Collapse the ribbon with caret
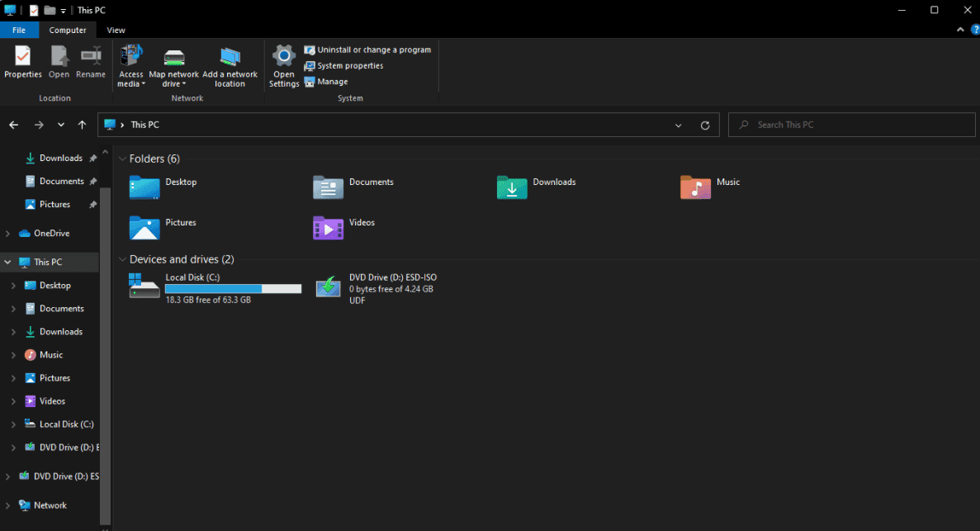The image size is (980, 531). point(960,30)
